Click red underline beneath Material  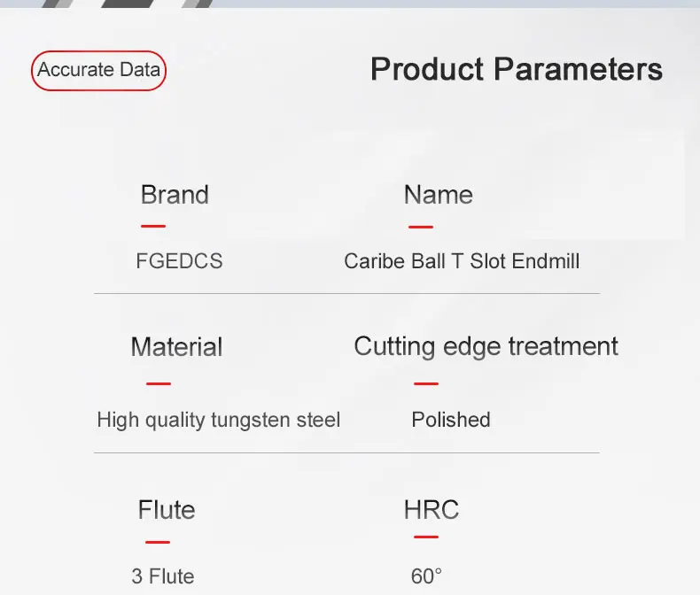(159, 383)
